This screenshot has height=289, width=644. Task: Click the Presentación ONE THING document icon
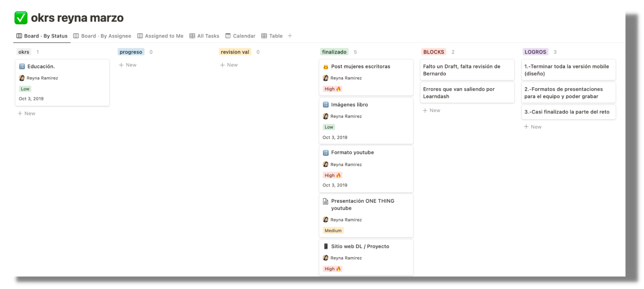tap(325, 201)
